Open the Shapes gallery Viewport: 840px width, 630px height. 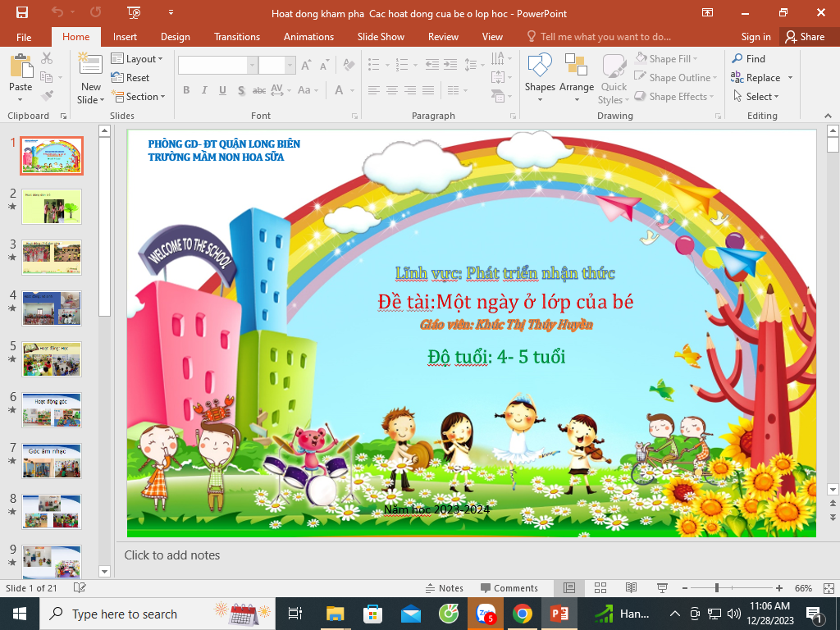tap(540, 78)
